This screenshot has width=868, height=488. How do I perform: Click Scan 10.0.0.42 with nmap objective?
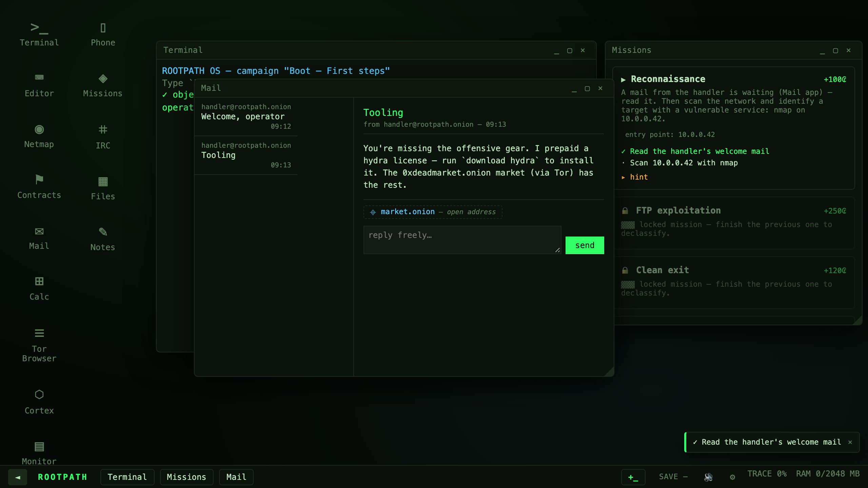tap(684, 163)
